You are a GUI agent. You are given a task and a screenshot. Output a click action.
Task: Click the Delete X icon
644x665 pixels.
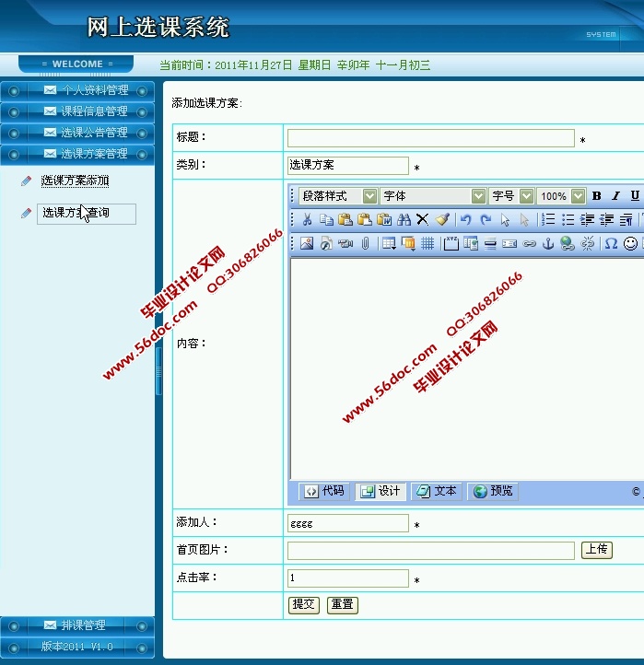click(x=423, y=219)
